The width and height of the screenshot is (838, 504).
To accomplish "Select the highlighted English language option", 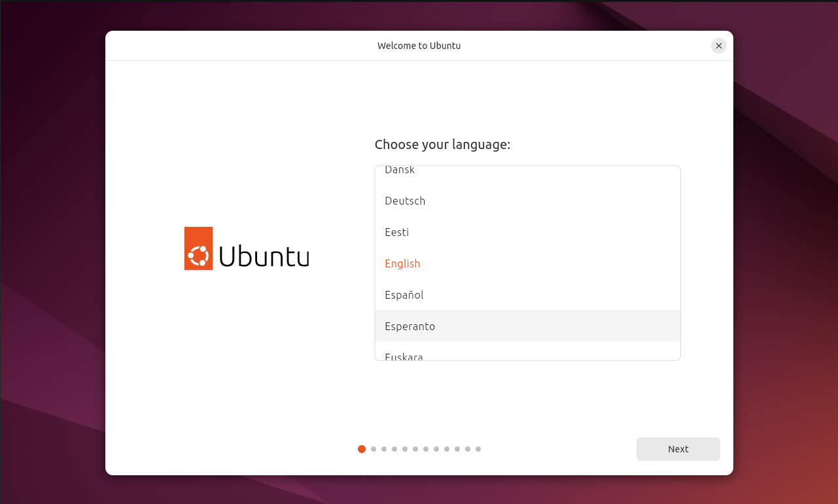I will (402, 263).
